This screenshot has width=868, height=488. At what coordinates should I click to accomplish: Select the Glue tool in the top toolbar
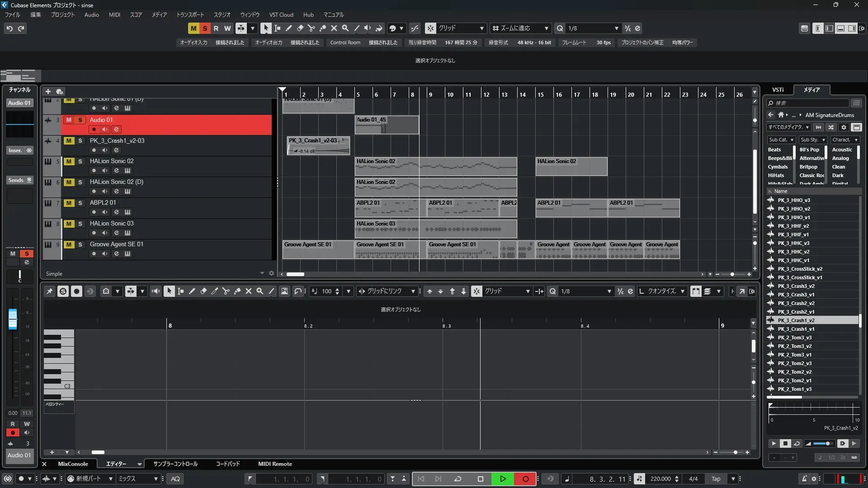point(322,28)
